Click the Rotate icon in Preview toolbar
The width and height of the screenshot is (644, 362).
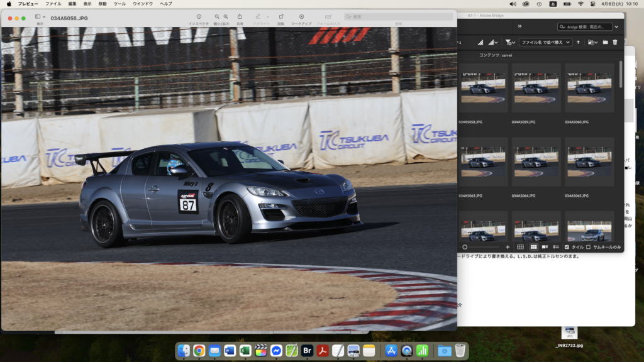coord(280,17)
